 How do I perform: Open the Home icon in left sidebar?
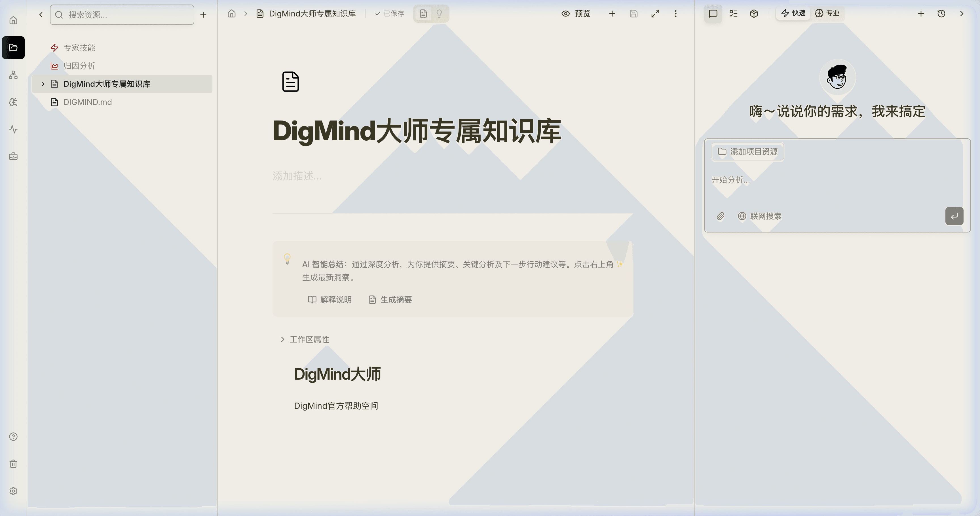pos(13,20)
